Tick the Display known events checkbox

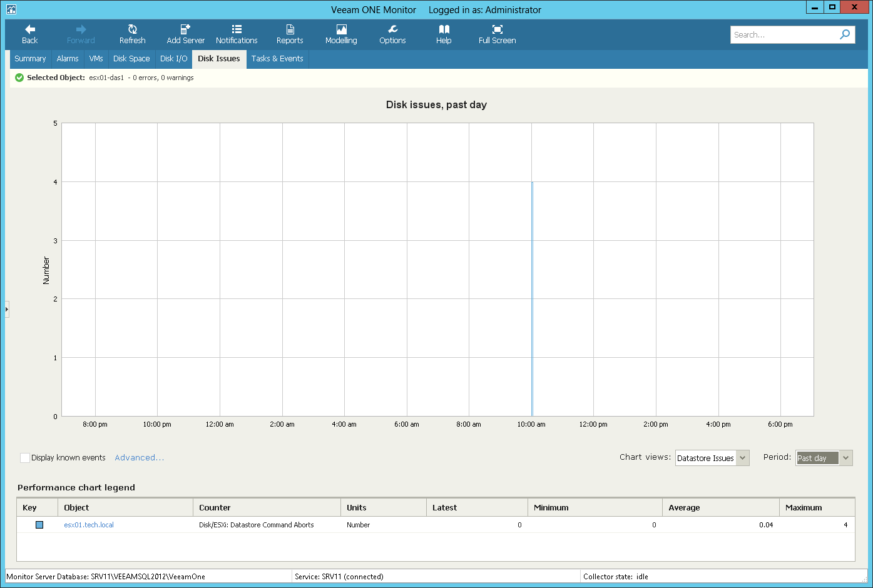click(x=25, y=458)
